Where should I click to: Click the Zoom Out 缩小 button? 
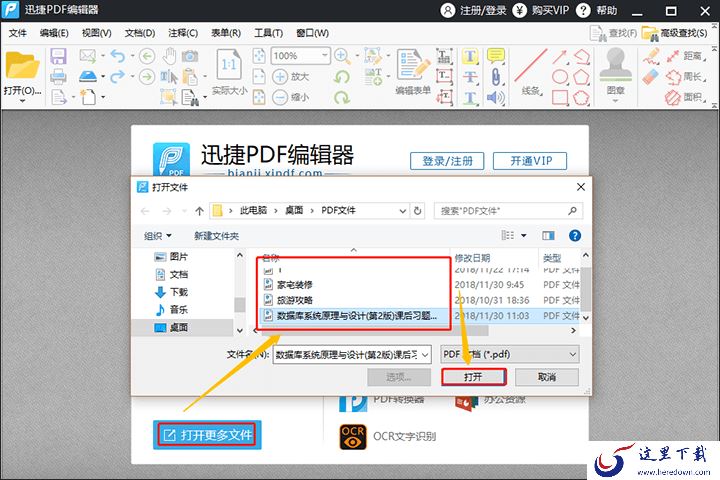click(291, 97)
